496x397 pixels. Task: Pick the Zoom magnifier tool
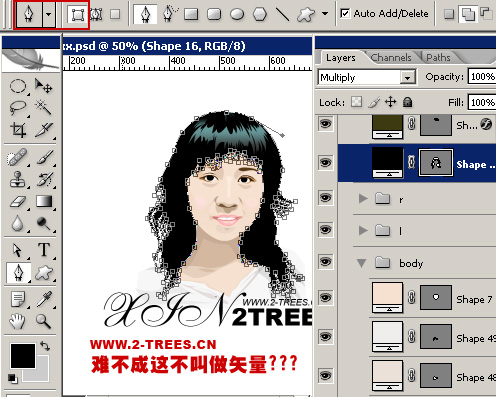pyautogui.click(x=44, y=321)
